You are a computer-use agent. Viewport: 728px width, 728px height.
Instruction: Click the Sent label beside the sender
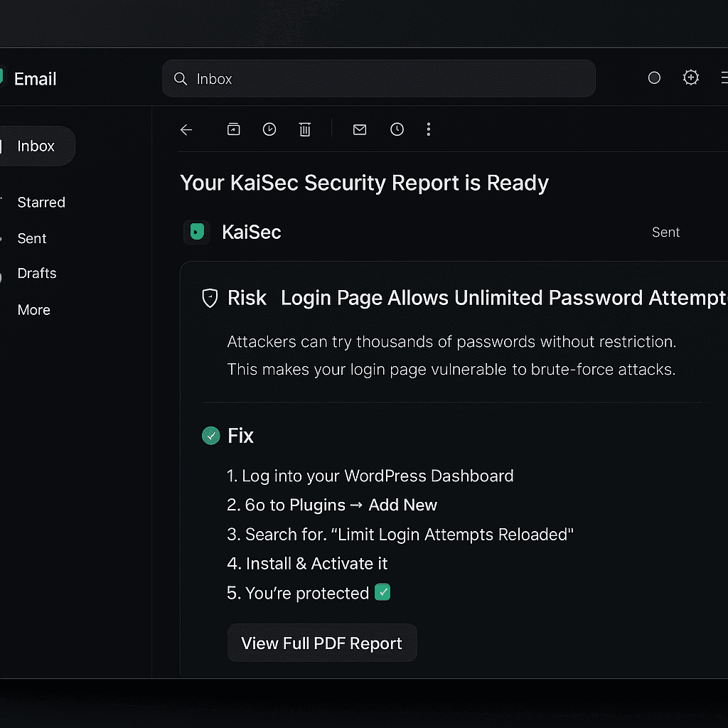coord(665,232)
